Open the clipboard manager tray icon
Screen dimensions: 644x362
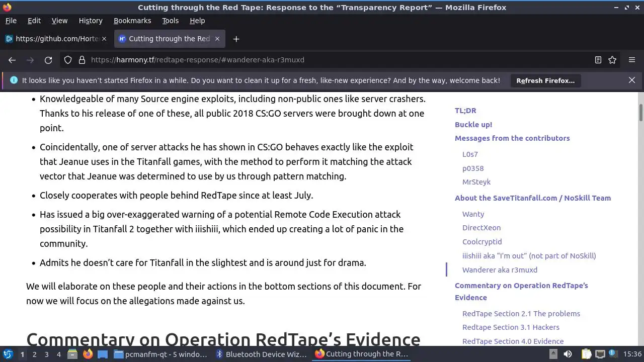(x=586, y=354)
